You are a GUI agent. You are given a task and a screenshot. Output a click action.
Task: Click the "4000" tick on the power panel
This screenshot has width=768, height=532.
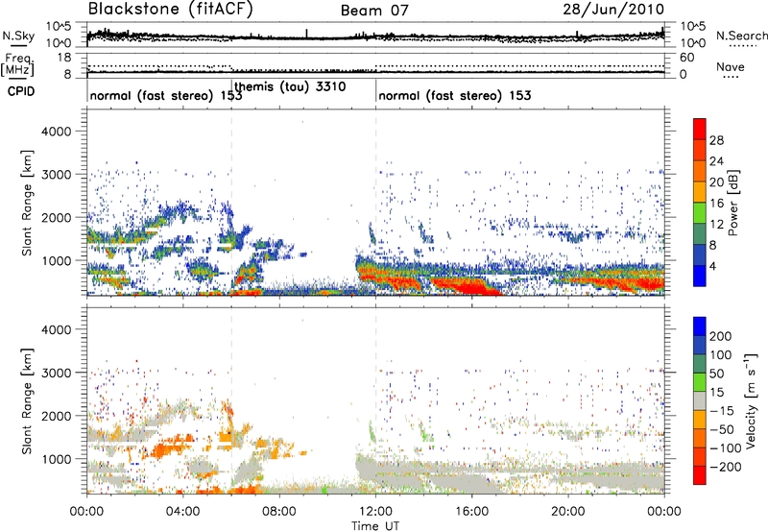tap(56, 132)
